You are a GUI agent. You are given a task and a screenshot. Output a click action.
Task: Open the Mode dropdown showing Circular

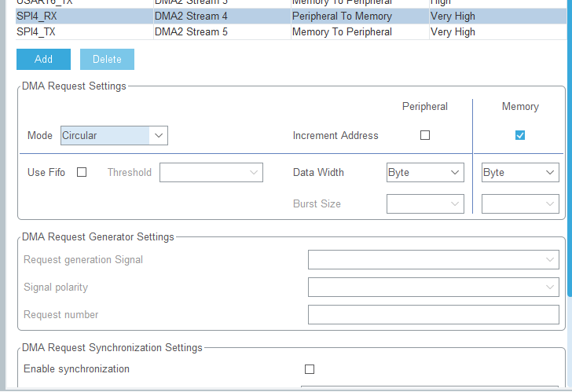coord(114,136)
